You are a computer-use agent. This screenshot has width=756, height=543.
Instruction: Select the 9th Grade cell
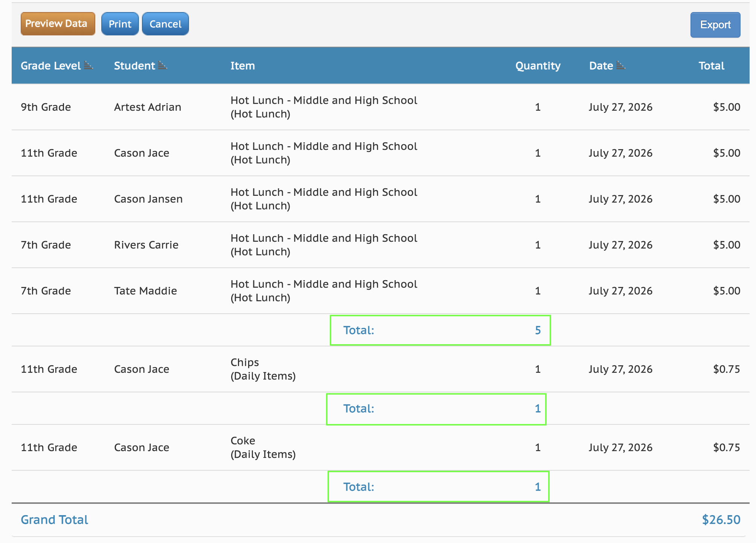coord(46,107)
